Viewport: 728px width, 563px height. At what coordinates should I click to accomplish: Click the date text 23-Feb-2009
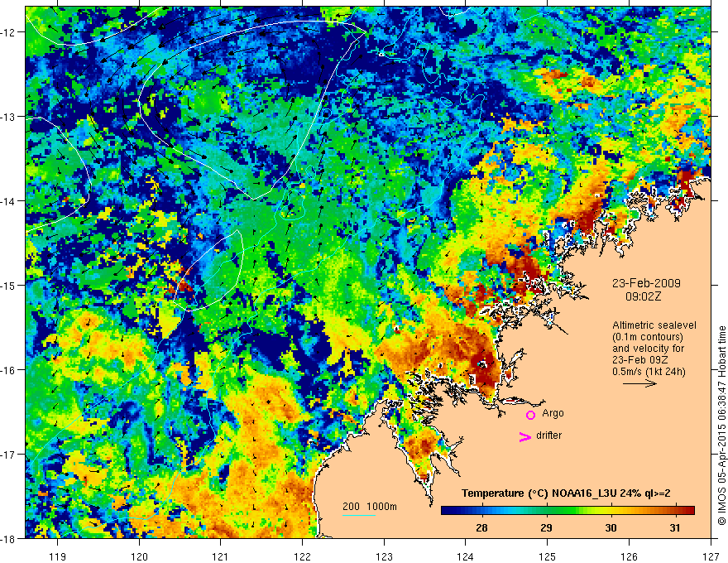(x=646, y=283)
